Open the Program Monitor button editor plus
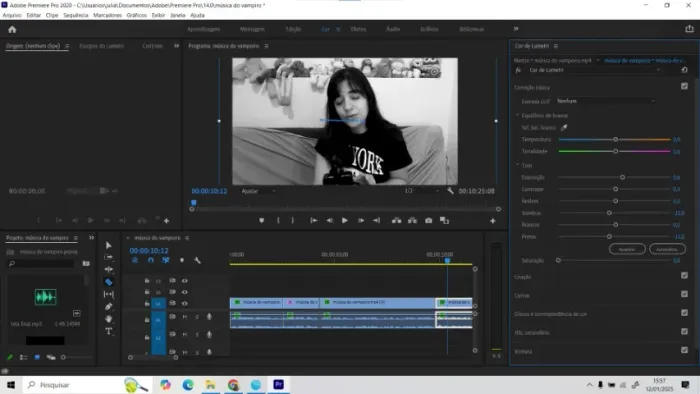Viewport: 700px width, 394px height. click(492, 220)
